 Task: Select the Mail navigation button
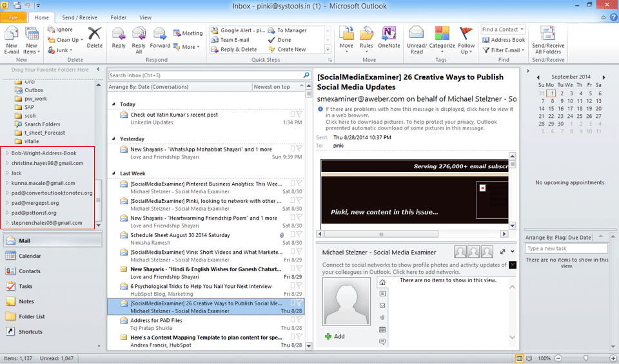tap(52, 240)
